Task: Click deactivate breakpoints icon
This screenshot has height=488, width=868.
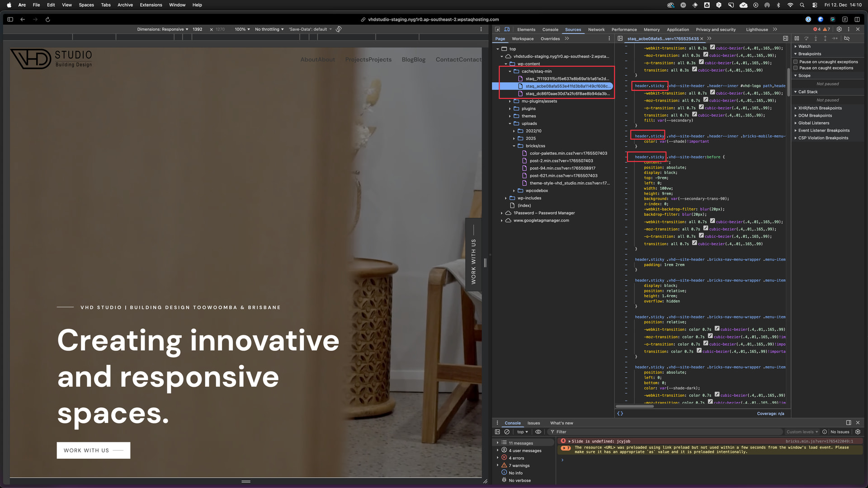Action: pos(847,38)
